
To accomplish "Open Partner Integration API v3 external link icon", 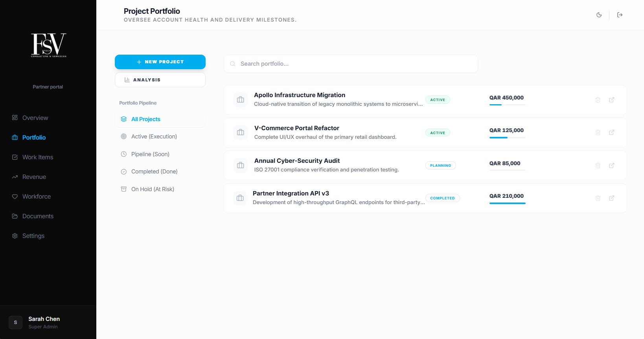I will pos(612,198).
